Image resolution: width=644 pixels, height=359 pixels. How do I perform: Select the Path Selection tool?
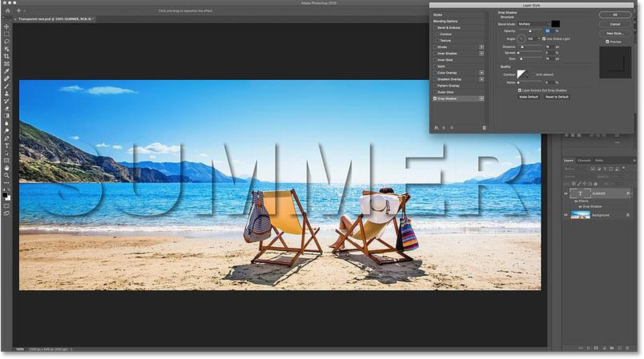[x=6, y=153]
